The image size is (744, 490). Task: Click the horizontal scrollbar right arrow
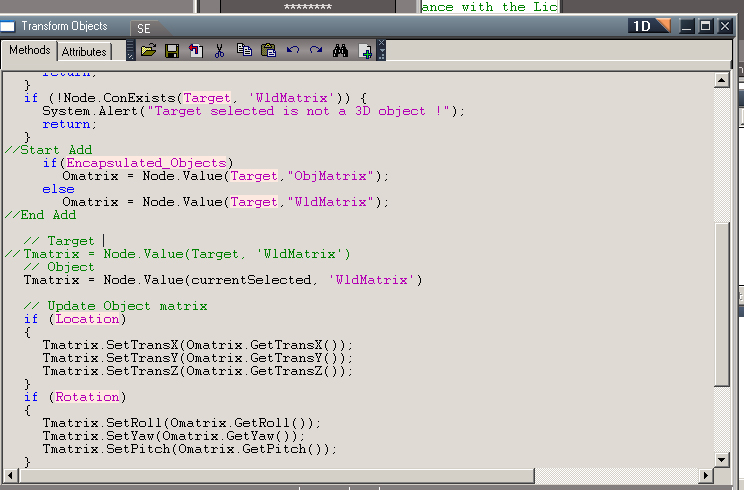click(x=706, y=475)
